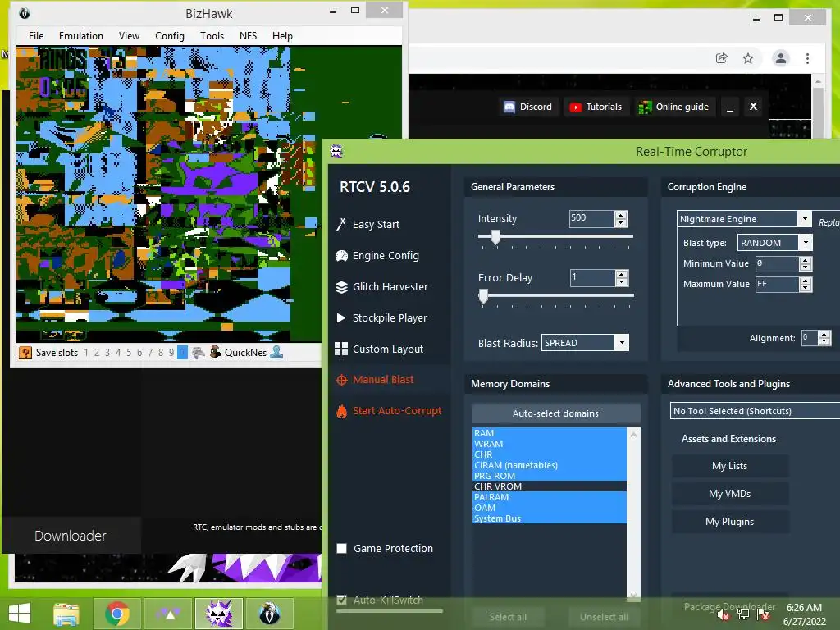The height and width of the screenshot is (630, 840).
Task: Open the Discord link
Action: [x=527, y=107]
